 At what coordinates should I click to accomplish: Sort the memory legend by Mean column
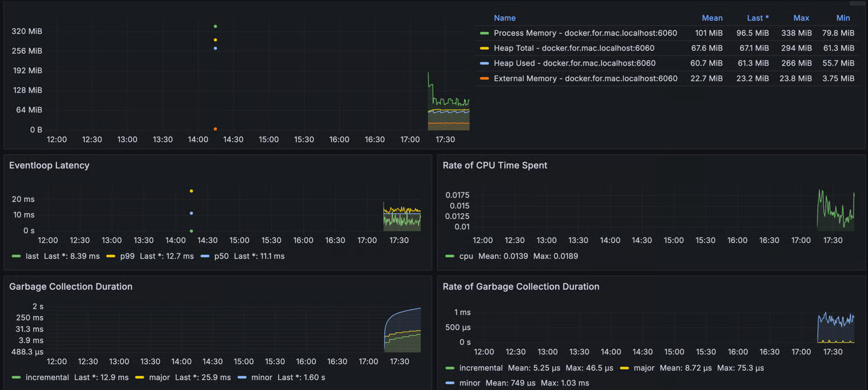pyautogui.click(x=712, y=18)
